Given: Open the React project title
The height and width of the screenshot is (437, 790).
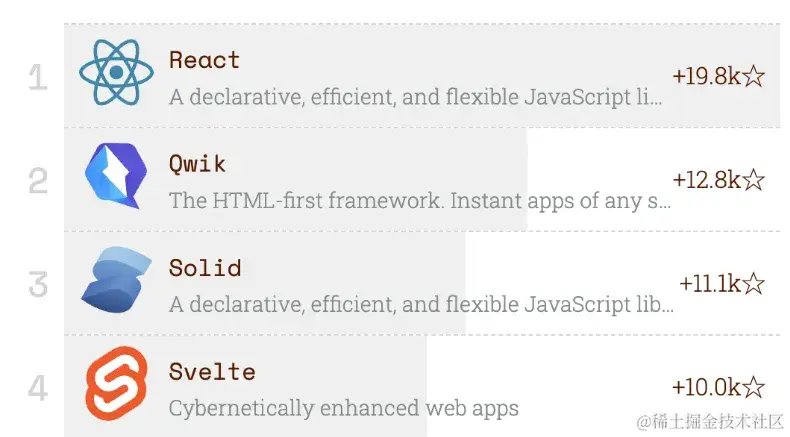Looking at the screenshot, I should (x=204, y=60).
